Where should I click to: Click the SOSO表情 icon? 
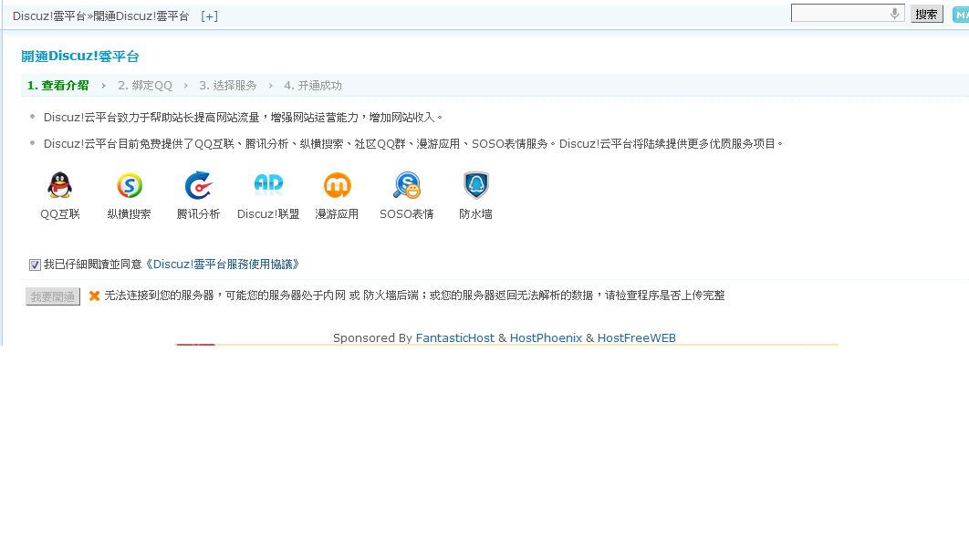tap(407, 185)
